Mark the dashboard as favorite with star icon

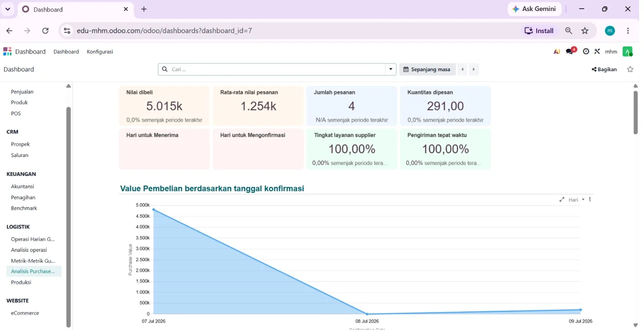click(630, 70)
